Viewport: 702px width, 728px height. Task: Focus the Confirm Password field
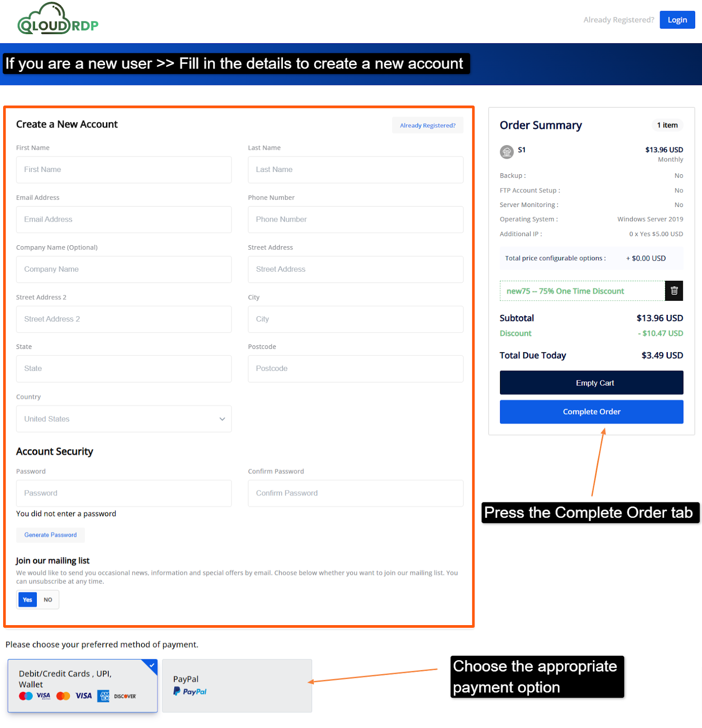pyautogui.click(x=355, y=493)
